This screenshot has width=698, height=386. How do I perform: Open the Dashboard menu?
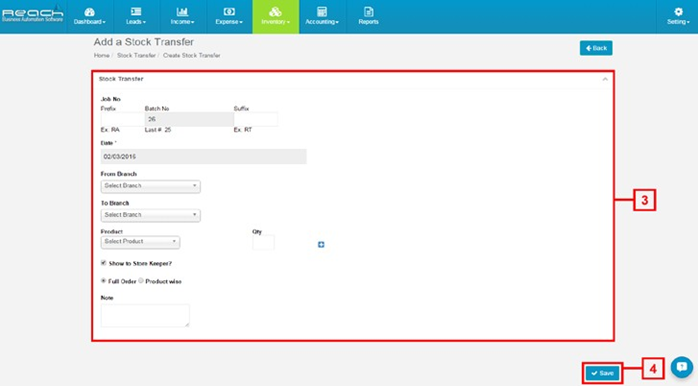tap(89, 16)
